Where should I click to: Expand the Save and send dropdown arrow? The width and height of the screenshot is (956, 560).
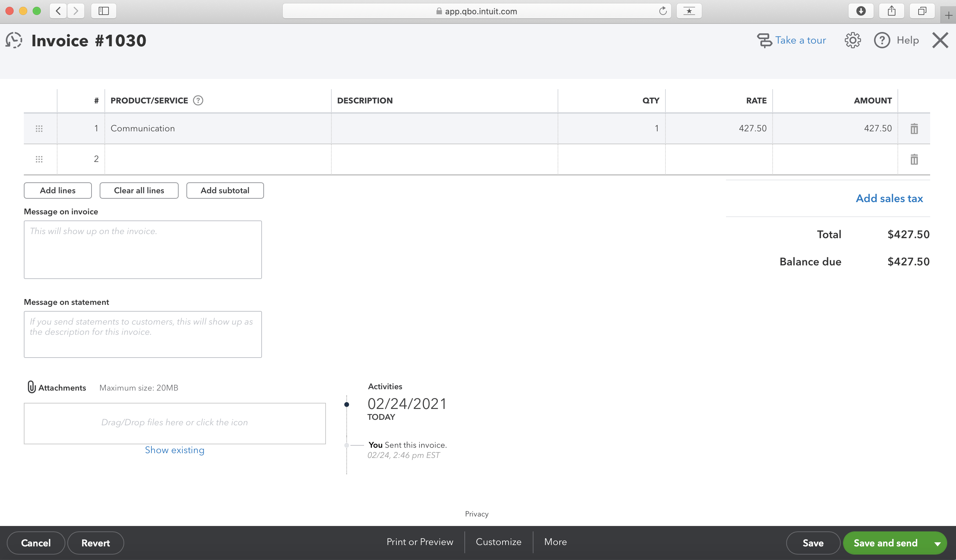[x=937, y=543]
